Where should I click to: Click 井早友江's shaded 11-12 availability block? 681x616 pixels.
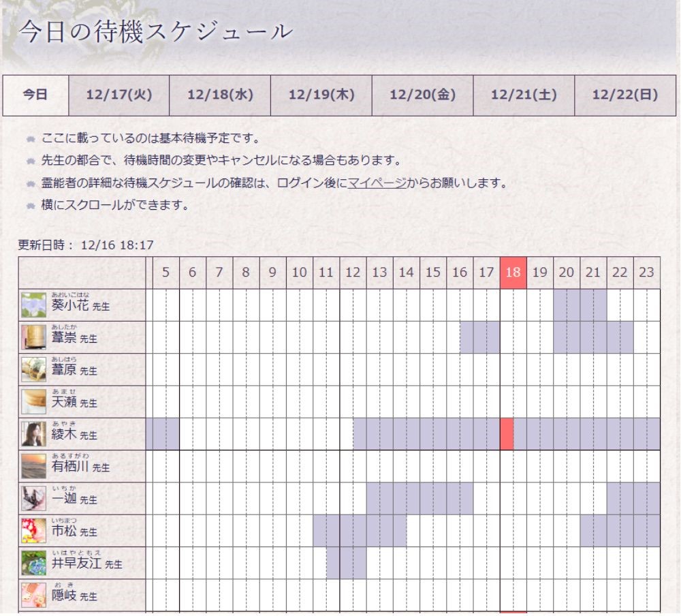coord(347,563)
